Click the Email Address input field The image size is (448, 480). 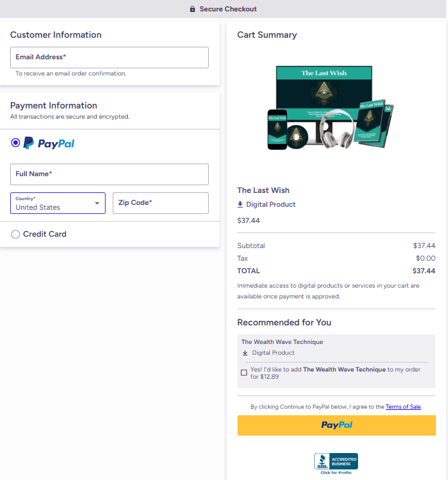pos(109,57)
